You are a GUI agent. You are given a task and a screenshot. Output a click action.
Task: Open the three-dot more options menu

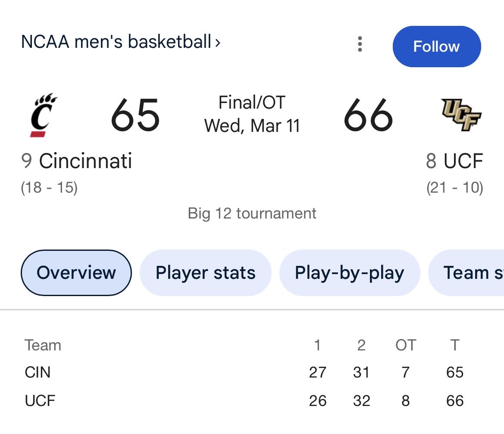pyautogui.click(x=360, y=44)
